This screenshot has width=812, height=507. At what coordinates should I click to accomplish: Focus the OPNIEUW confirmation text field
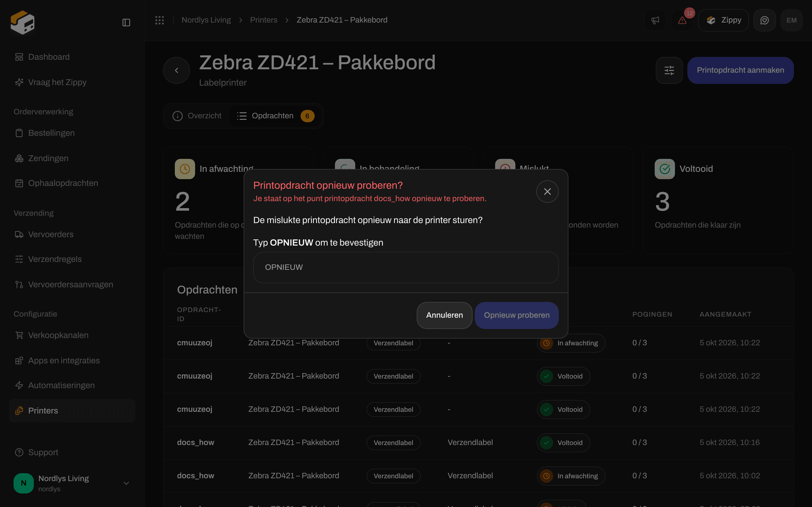[x=406, y=267]
